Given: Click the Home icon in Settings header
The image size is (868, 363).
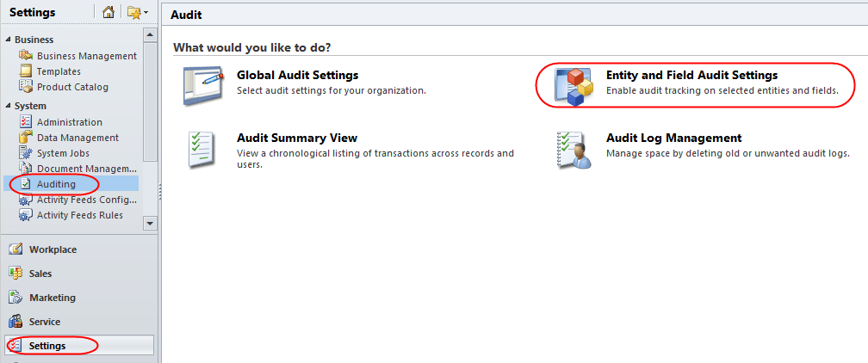Looking at the screenshot, I should pos(108,12).
